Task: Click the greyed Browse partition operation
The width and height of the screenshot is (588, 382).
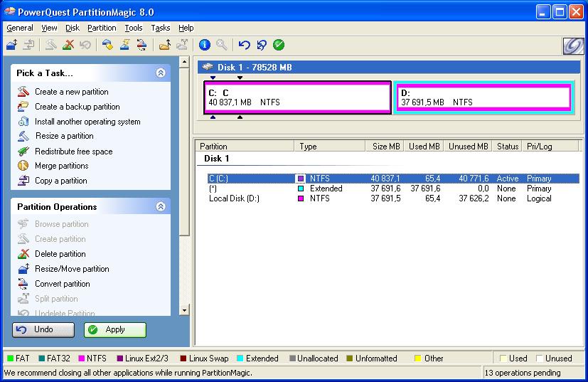Action: (61, 224)
